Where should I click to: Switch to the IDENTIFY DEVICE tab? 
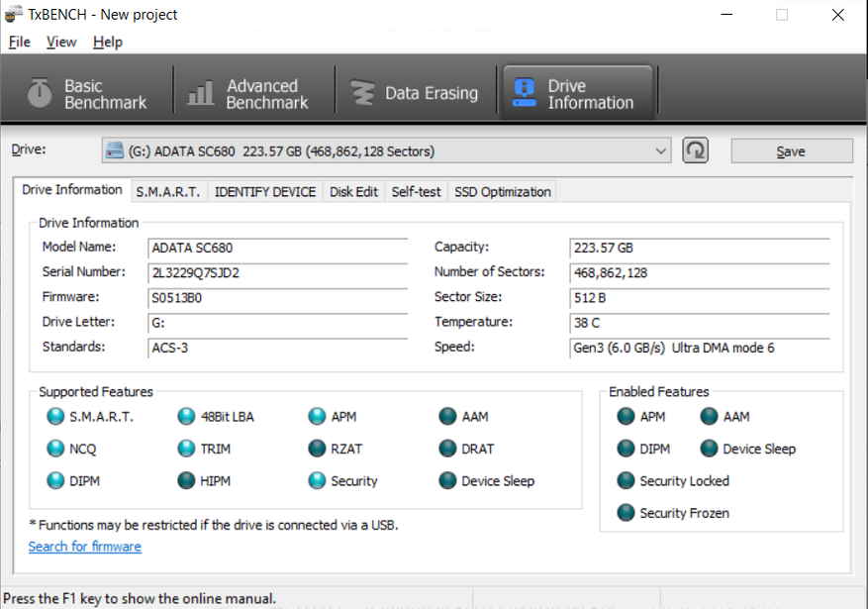click(265, 192)
